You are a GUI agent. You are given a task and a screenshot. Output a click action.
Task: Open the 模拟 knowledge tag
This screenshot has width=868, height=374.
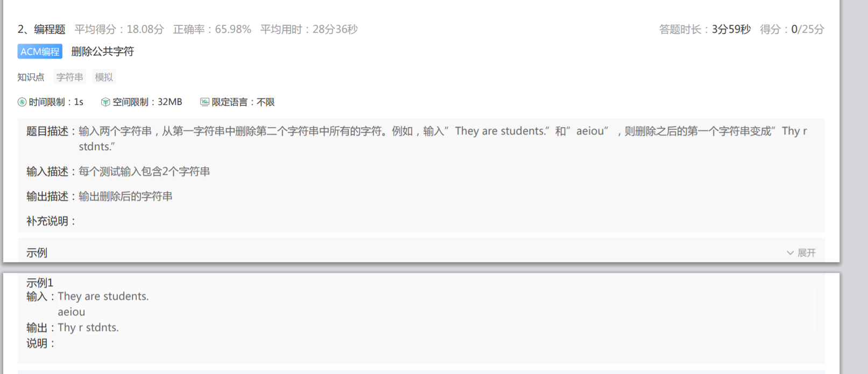(104, 77)
